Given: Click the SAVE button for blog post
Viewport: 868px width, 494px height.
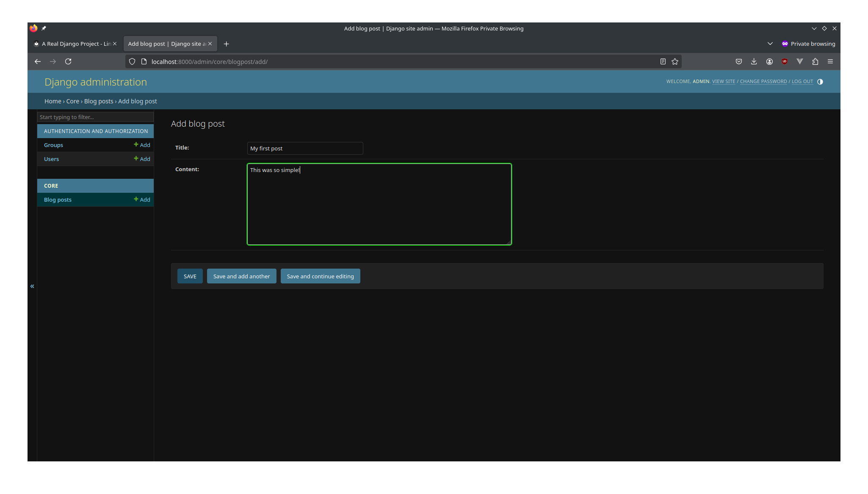Looking at the screenshot, I should pyautogui.click(x=190, y=276).
